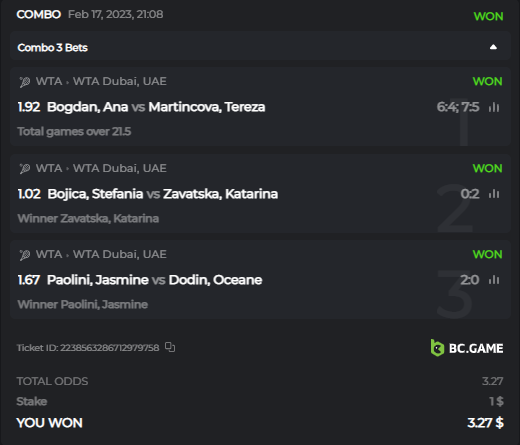Click tennis racket icon of second bet

tap(25, 168)
